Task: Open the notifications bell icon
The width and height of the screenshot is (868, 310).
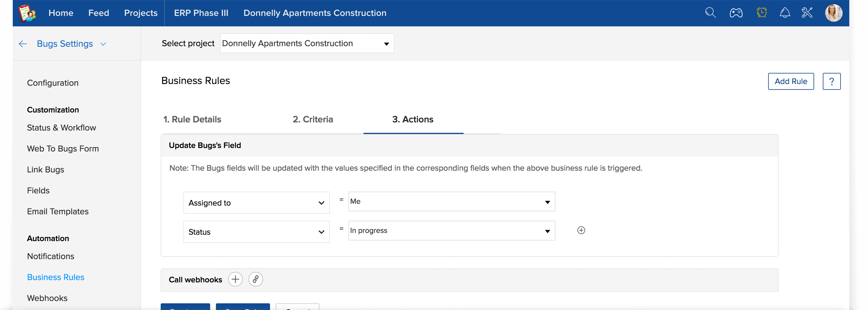Action: click(x=785, y=13)
